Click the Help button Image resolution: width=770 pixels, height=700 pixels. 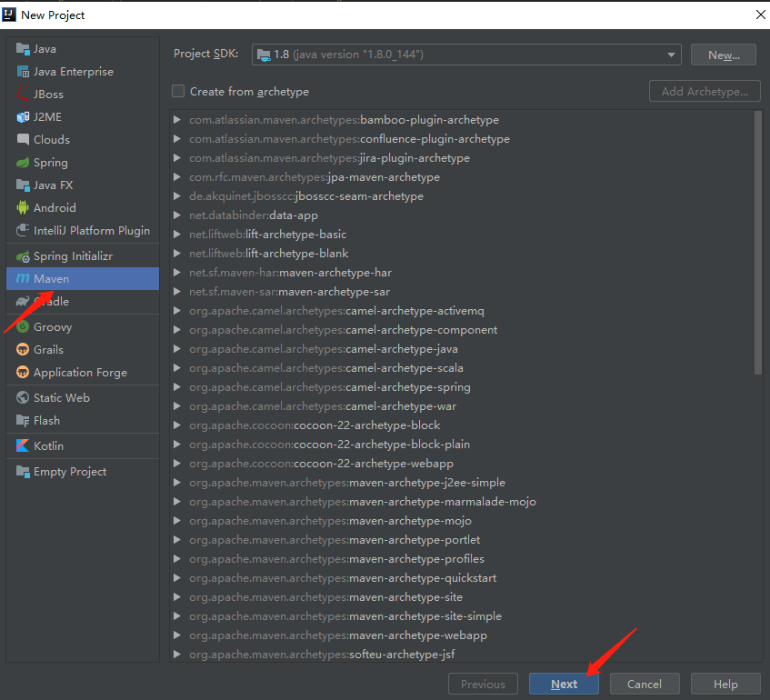[x=725, y=684]
